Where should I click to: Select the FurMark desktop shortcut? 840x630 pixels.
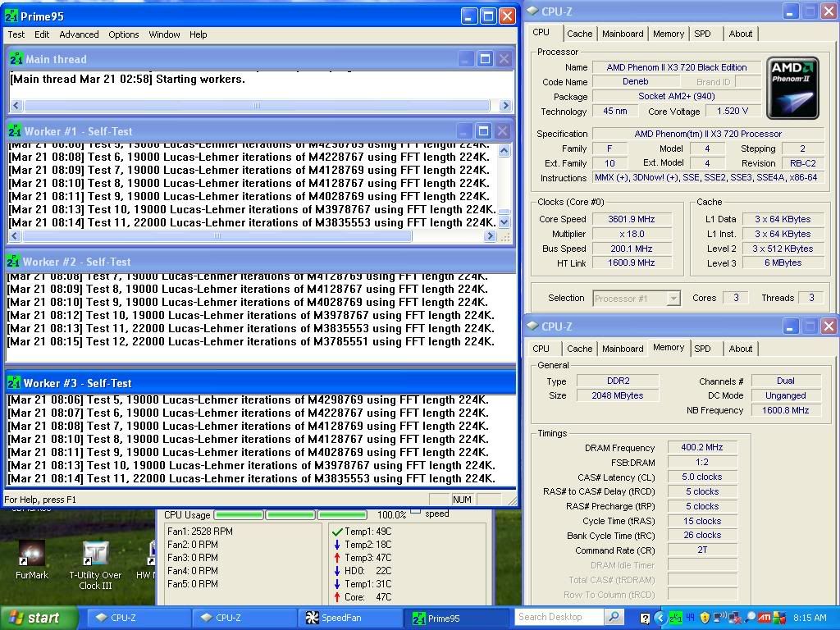pyautogui.click(x=32, y=560)
